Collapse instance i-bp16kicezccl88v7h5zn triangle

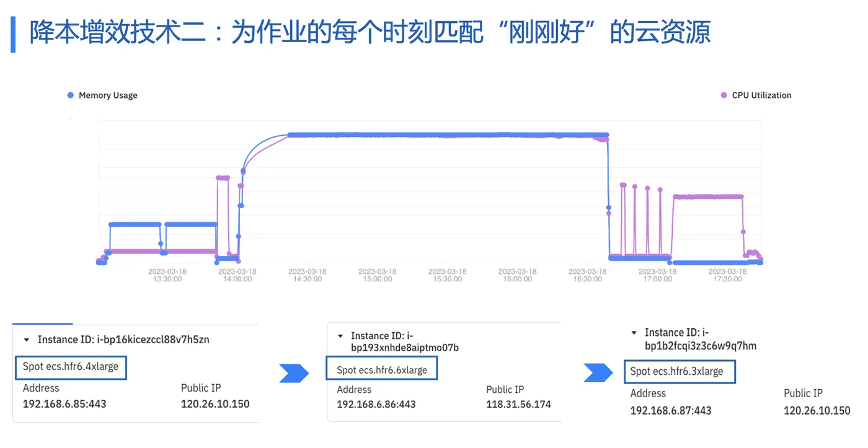tap(27, 340)
